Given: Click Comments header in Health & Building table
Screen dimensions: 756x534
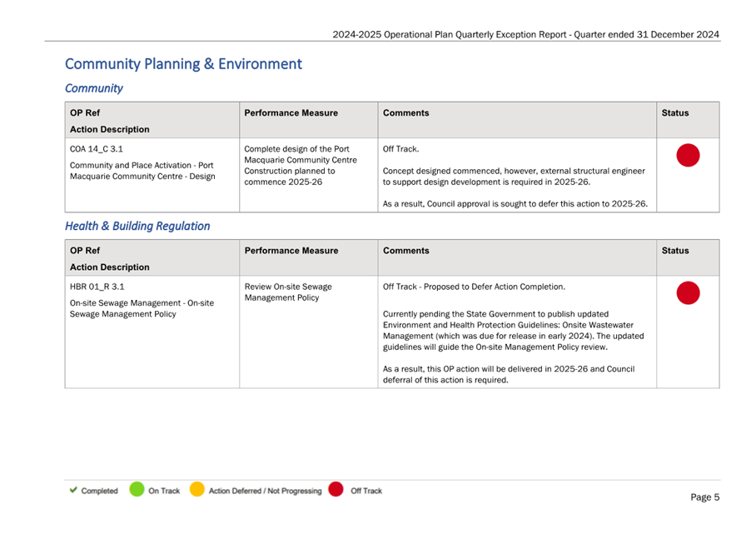Looking at the screenshot, I should tap(406, 251).
